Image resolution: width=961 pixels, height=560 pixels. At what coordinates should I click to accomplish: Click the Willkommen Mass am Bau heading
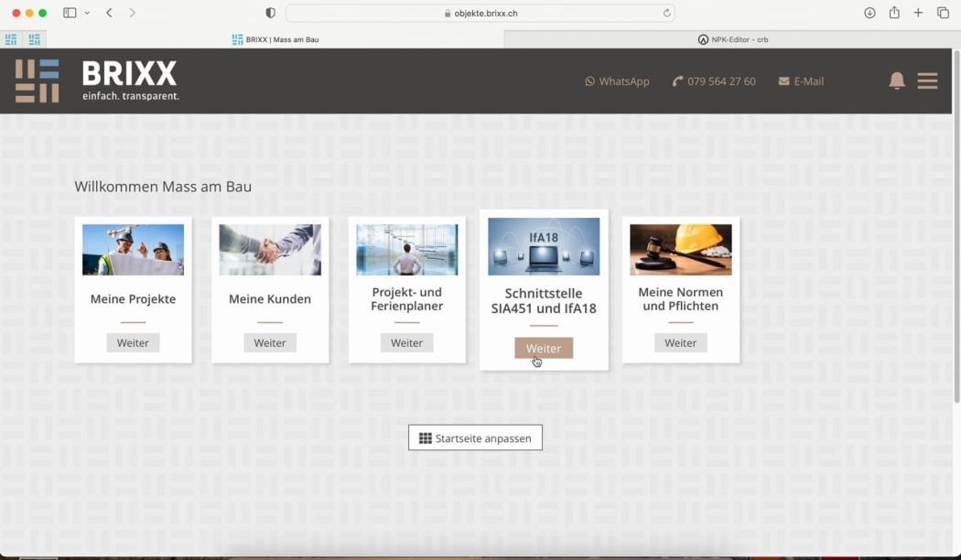(163, 187)
